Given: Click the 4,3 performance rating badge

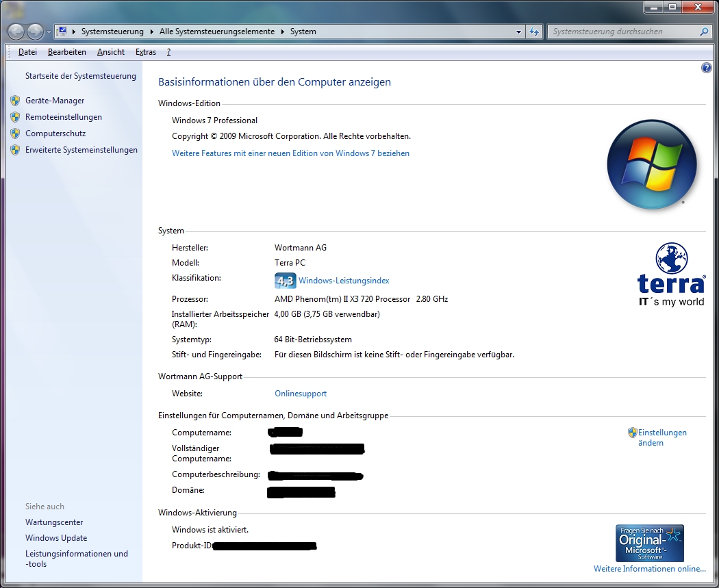Looking at the screenshot, I should pyautogui.click(x=286, y=281).
